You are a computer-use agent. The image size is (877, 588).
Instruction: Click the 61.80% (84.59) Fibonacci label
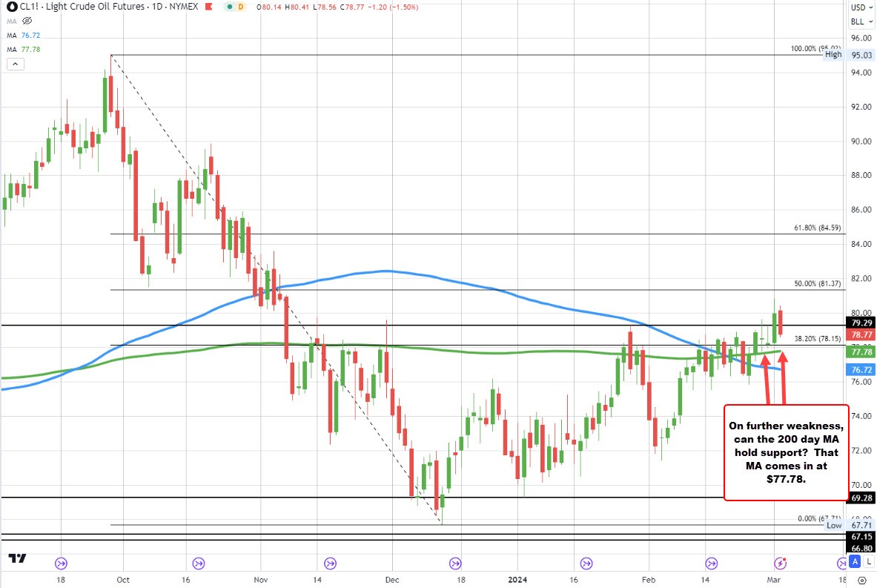pyautogui.click(x=817, y=228)
